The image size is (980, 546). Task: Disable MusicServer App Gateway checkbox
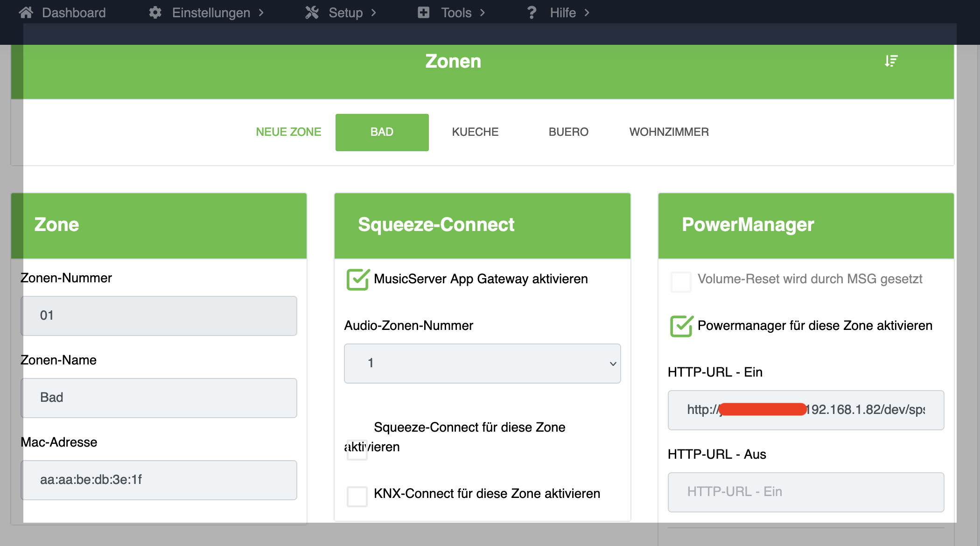(357, 280)
